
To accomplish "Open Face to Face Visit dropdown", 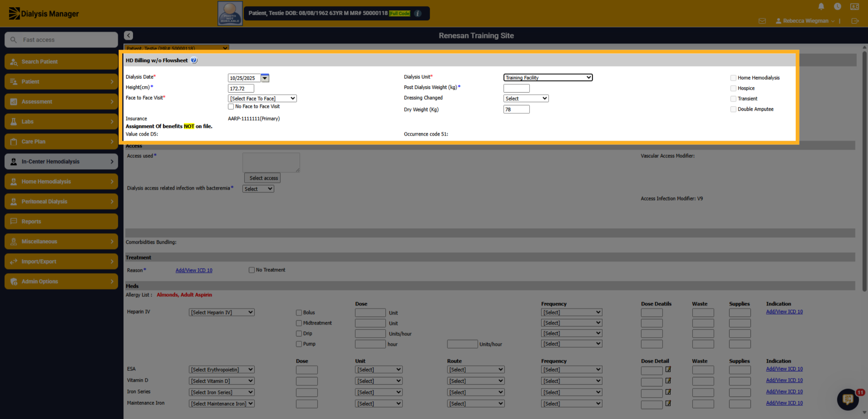I will point(262,98).
